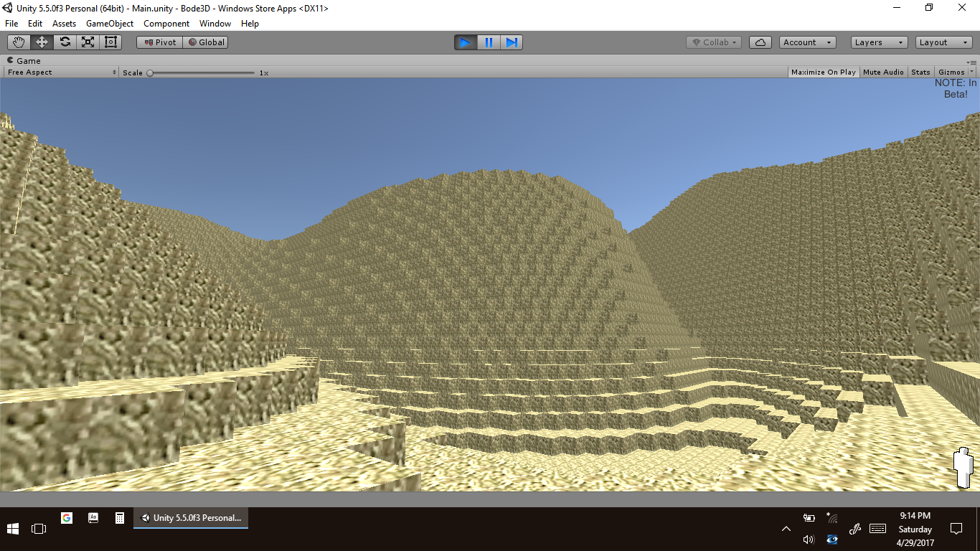
Task: Select the Hand tool in toolbar
Action: 19,42
